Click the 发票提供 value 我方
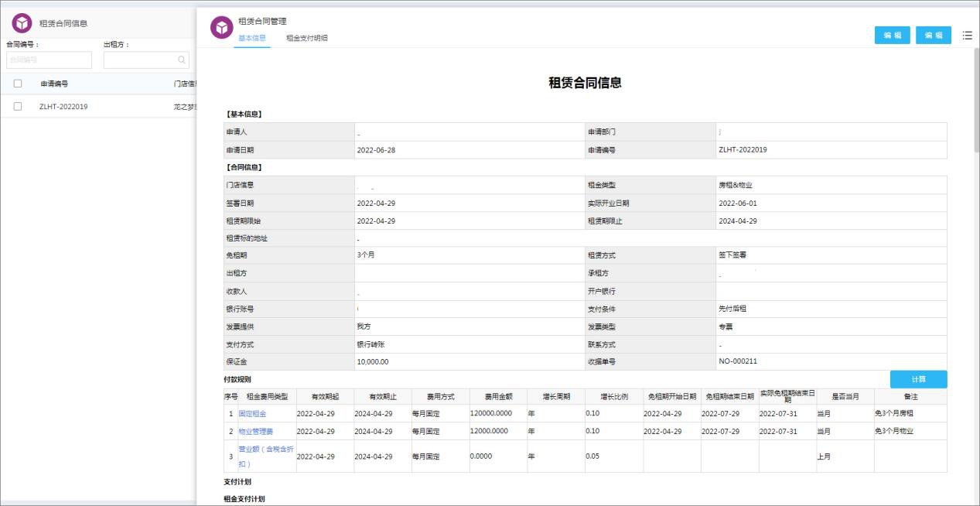Image resolution: width=980 pixels, height=506 pixels. [364, 327]
